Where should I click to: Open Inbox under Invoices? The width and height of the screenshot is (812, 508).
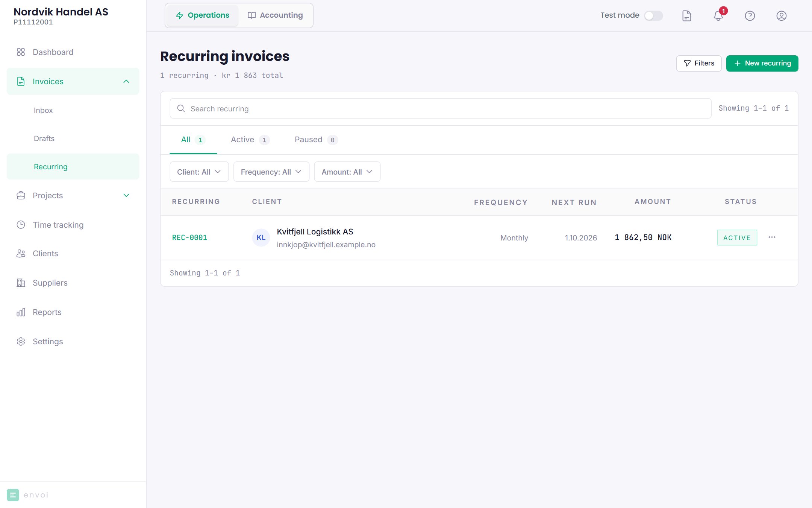pyautogui.click(x=73, y=110)
